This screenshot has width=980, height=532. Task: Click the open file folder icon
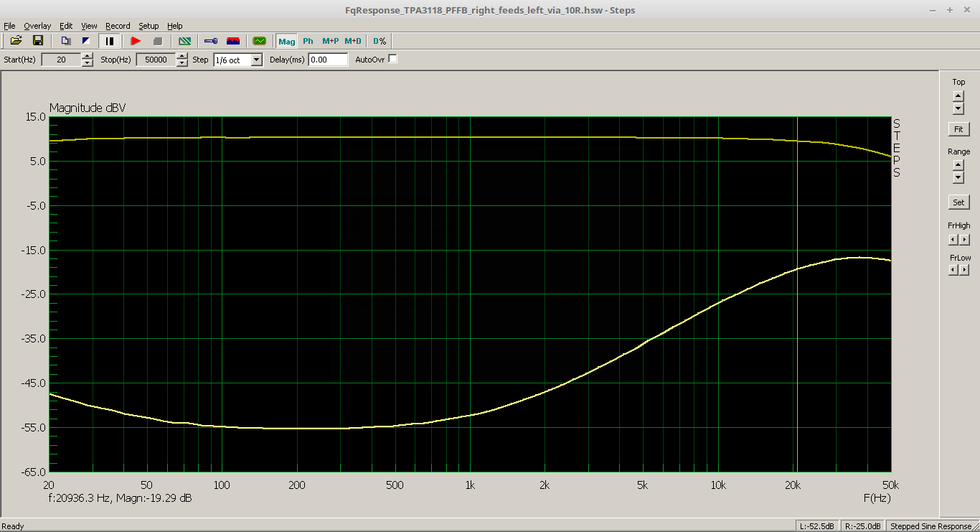tap(16, 41)
